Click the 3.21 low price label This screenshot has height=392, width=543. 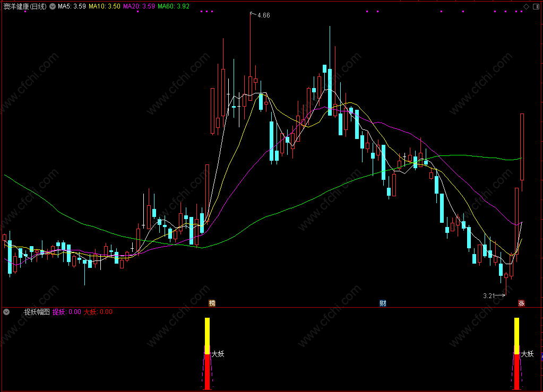(489, 296)
